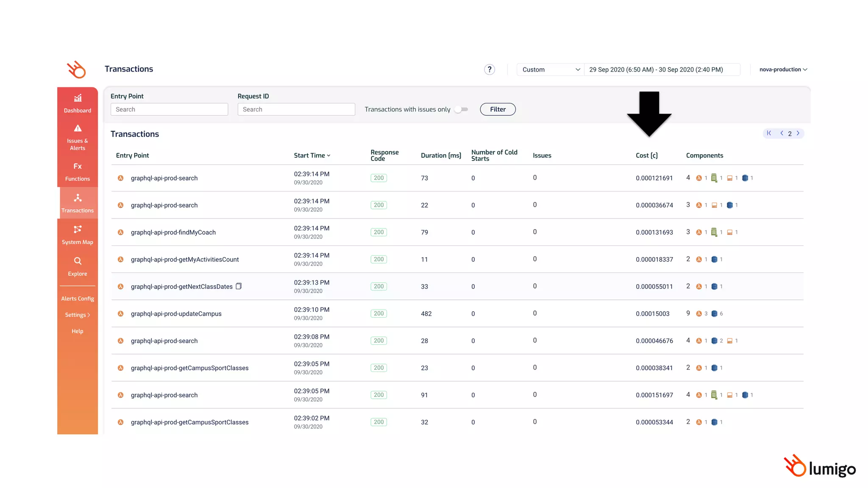Viewport: 868px width, 488px height.
Task: Toggle Transactions with issues only switch
Action: pyautogui.click(x=461, y=109)
